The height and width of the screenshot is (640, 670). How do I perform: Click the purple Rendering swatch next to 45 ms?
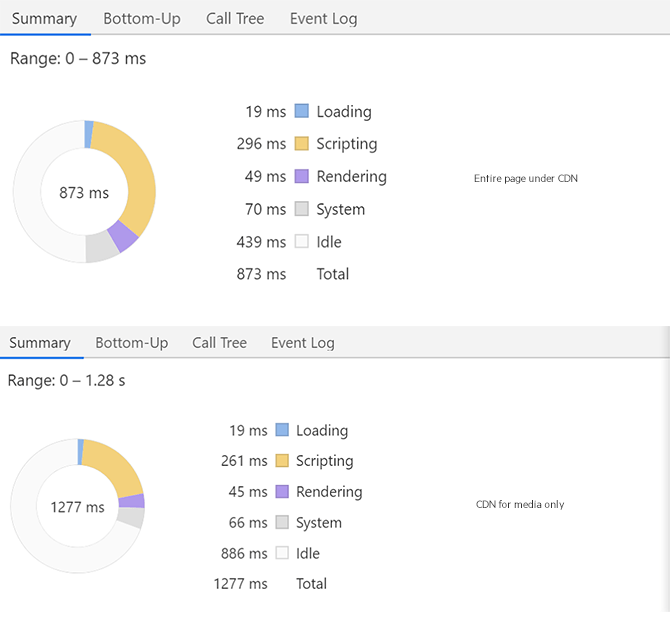[282, 492]
